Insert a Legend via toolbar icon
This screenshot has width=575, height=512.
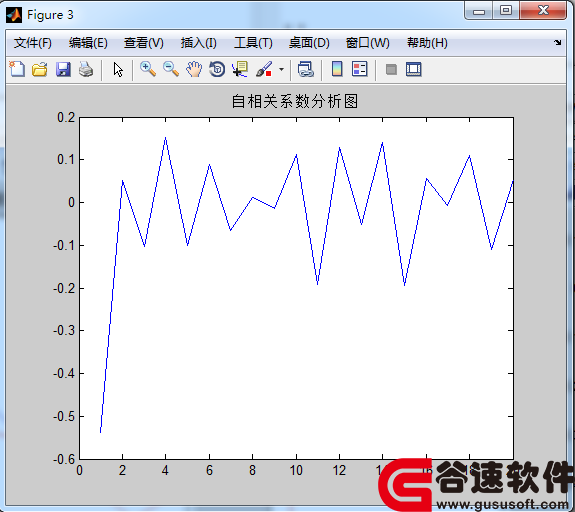click(359, 69)
